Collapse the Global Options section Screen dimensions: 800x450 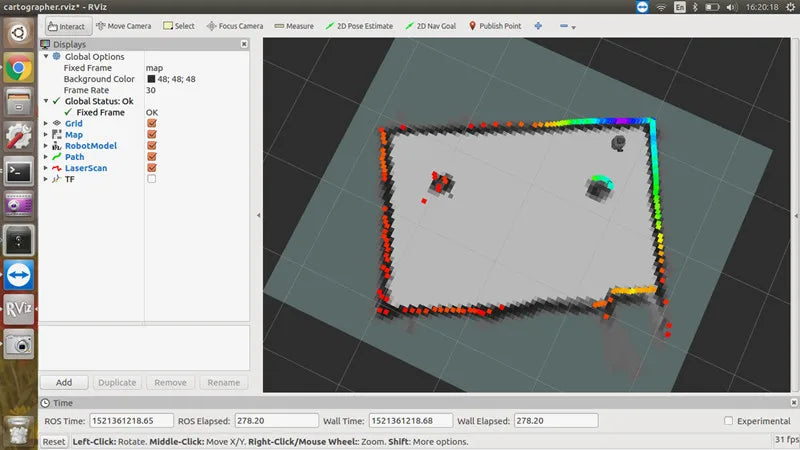click(46, 57)
